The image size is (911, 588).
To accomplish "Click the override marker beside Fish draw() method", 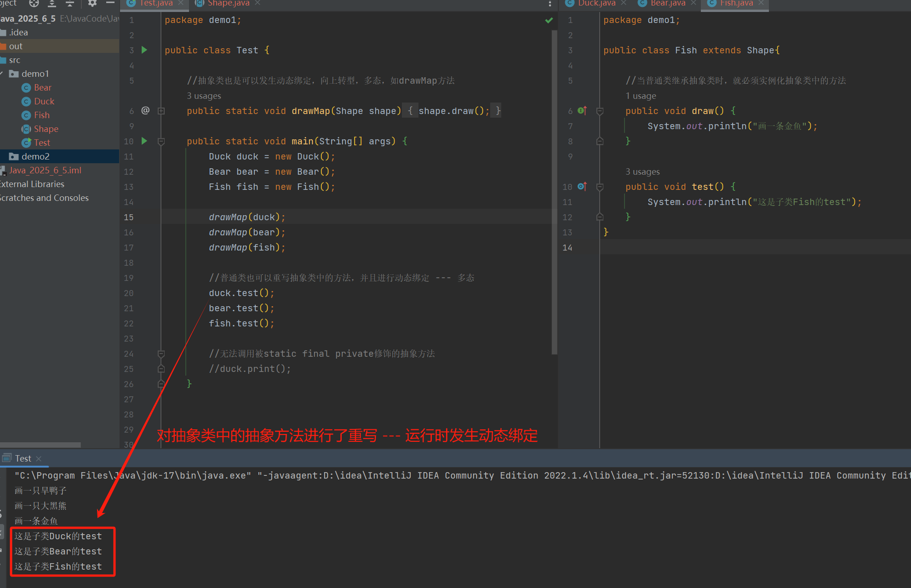I will pyautogui.click(x=582, y=110).
